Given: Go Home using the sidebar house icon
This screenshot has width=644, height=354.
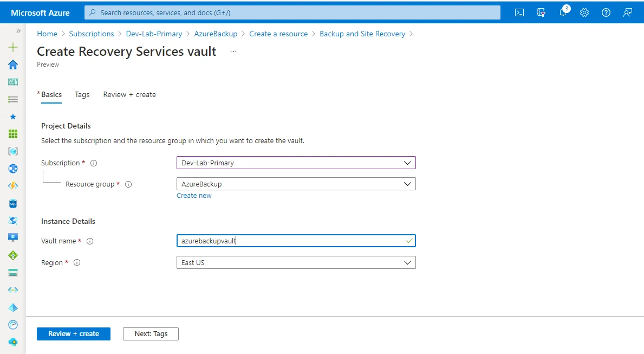Looking at the screenshot, I should pos(12,65).
